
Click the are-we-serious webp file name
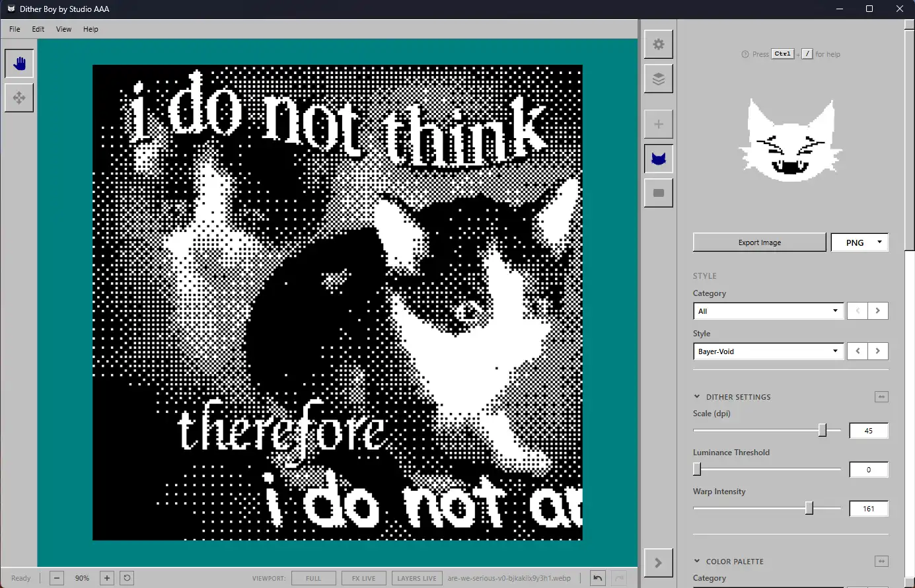tap(509, 578)
